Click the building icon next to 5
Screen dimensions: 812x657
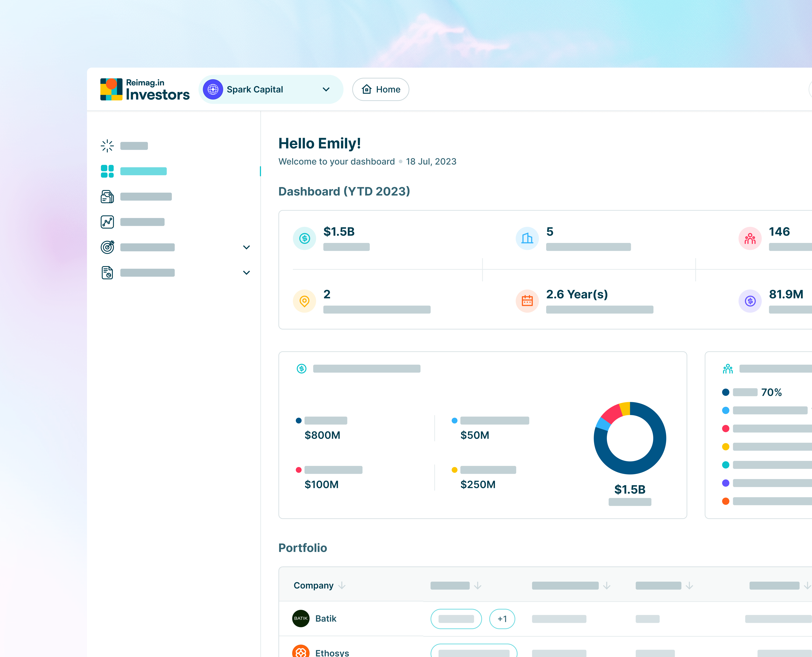[527, 238]
